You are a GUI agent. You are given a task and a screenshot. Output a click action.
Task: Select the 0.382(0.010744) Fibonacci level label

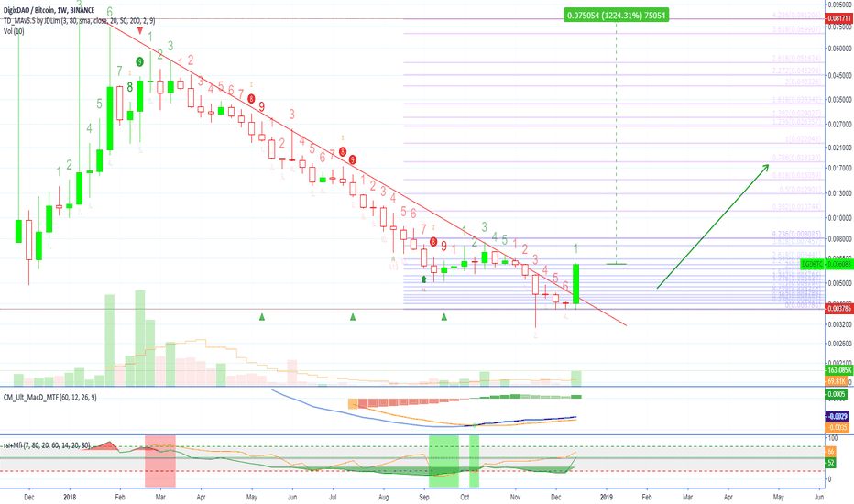coord(796,207)
